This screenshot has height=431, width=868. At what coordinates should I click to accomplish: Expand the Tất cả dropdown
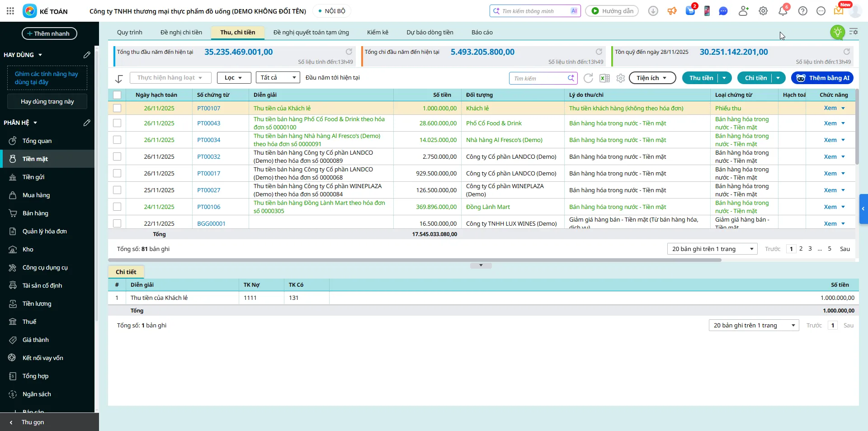pyautogui.click(x=278, y=78)
